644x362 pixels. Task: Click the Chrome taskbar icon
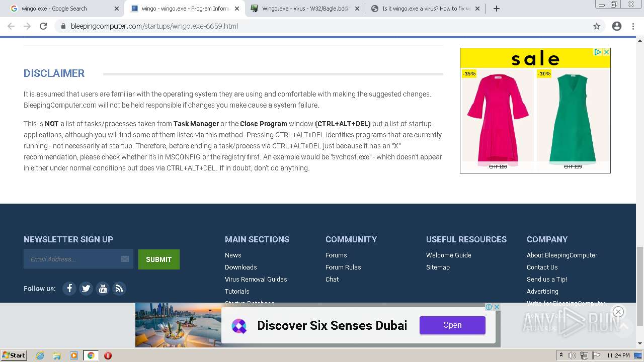[x=91, y=355]
